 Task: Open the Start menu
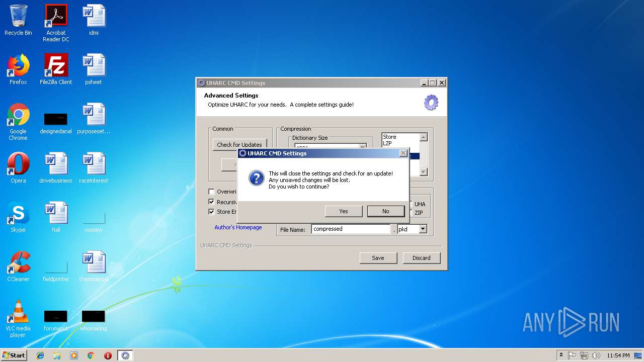click(x=14, y=355)
